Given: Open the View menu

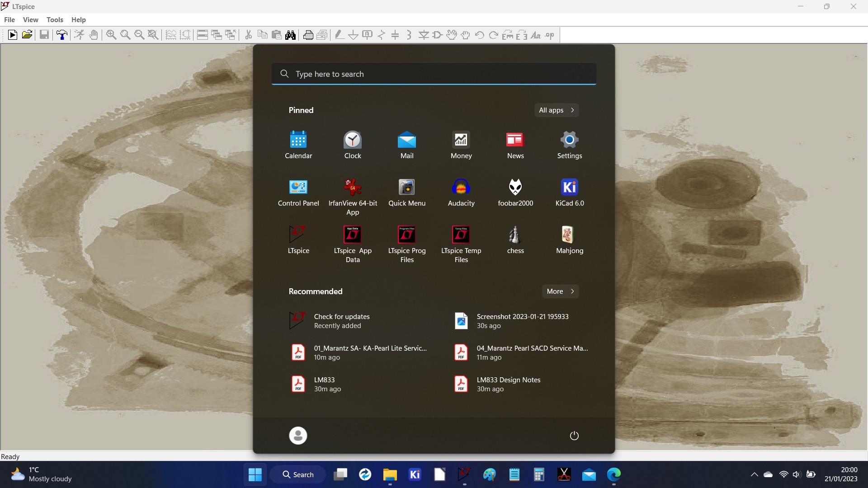Looking at the screenshot, I should (x=30, y=19).
